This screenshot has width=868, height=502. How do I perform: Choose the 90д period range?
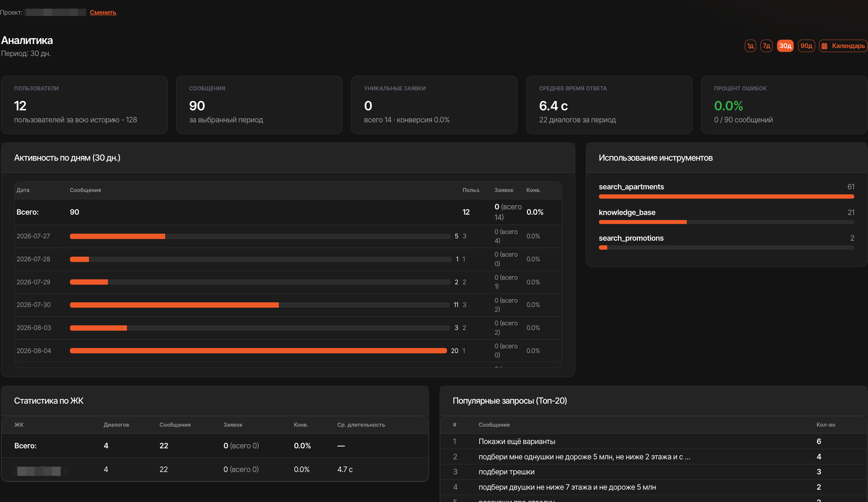[806, 46]
